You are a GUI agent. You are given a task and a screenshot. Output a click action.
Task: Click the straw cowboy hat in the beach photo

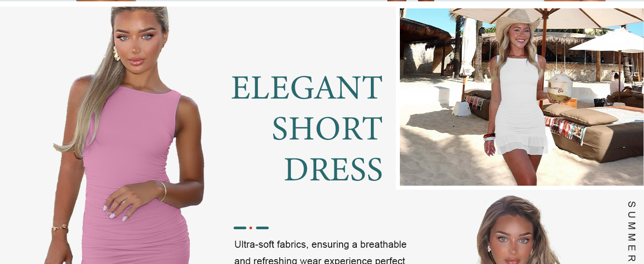pos(517,20)
